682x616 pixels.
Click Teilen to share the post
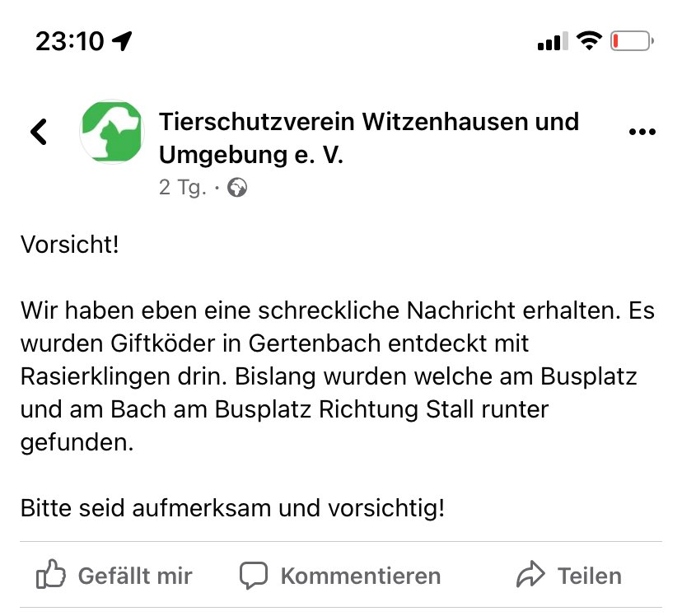(590, 576)
